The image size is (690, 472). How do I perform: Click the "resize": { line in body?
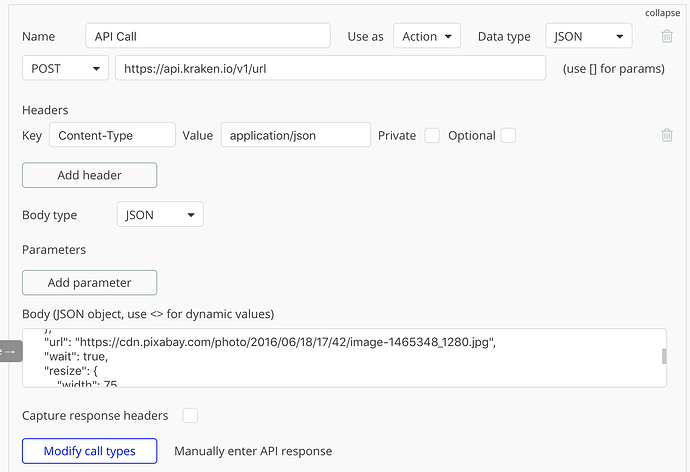tap(71, 371)
